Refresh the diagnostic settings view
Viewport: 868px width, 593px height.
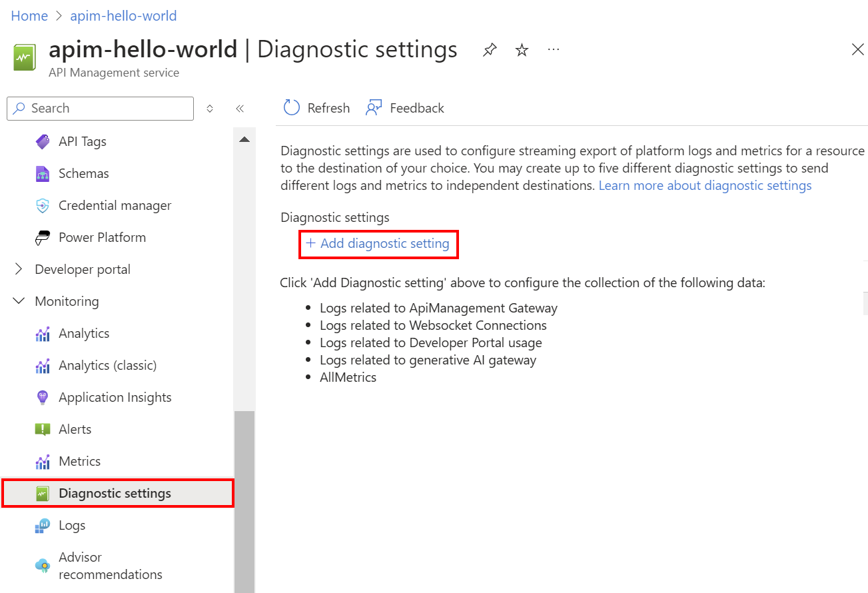[x=316, y=107]
